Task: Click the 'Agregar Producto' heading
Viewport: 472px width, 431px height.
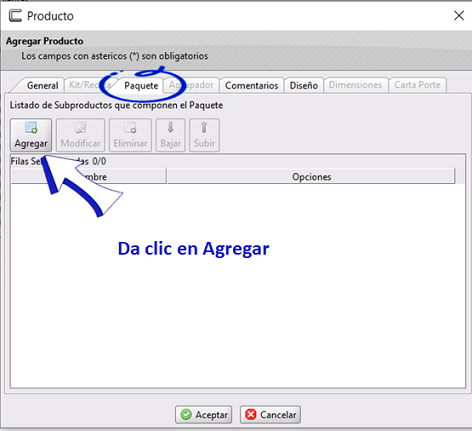Action: point(45,41)
